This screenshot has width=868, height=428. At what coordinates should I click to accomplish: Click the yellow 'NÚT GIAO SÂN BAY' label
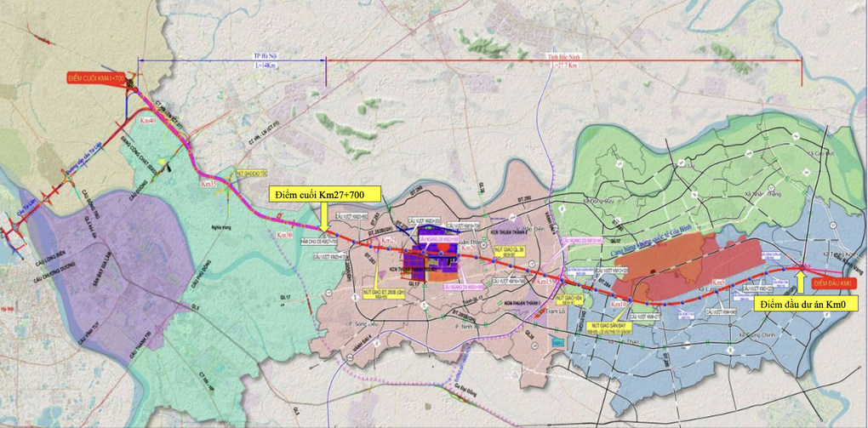point(609,327)
